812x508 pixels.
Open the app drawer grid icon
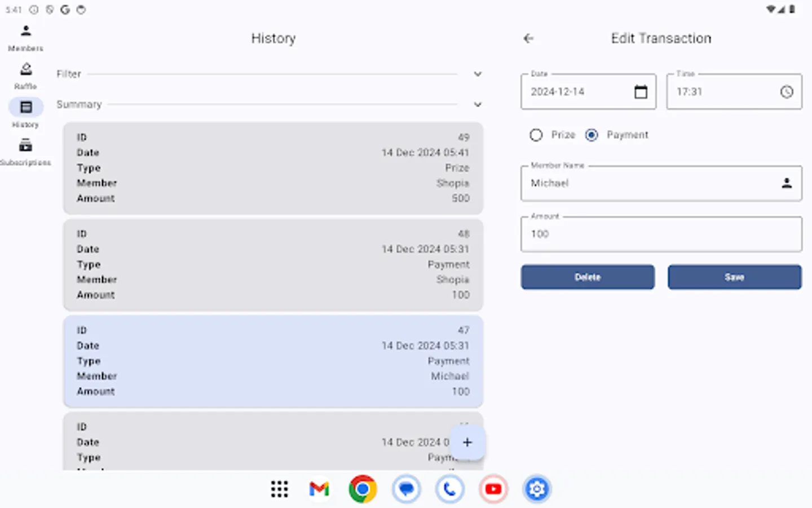point(279,489)
